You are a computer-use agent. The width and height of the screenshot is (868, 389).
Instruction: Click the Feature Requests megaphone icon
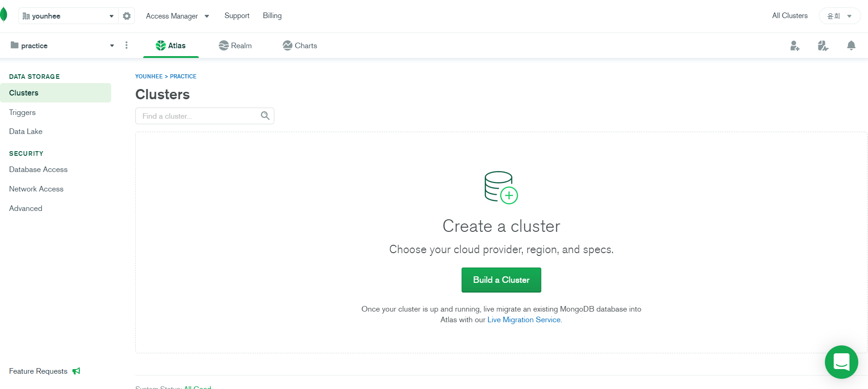pos(76,371)
